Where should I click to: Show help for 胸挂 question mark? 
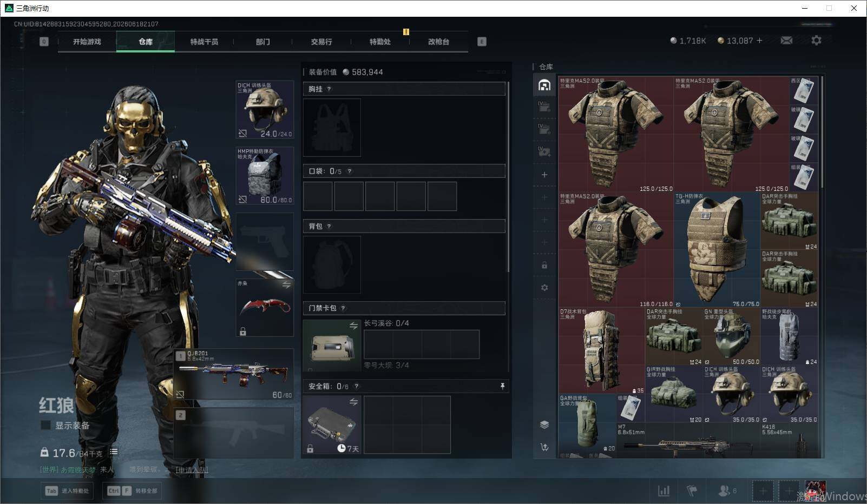[x=329, y=89]
